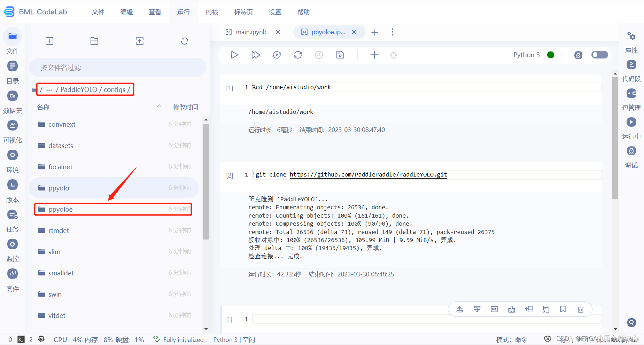Open the PaddleYOLO GitHub link in cell
The image size is (644, 345).
(x=368, y=174)
